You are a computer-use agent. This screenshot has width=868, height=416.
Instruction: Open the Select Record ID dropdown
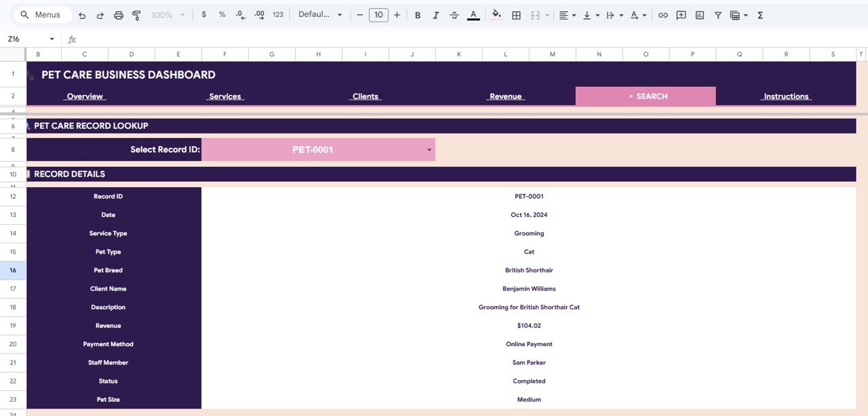(x=429, y=149)
